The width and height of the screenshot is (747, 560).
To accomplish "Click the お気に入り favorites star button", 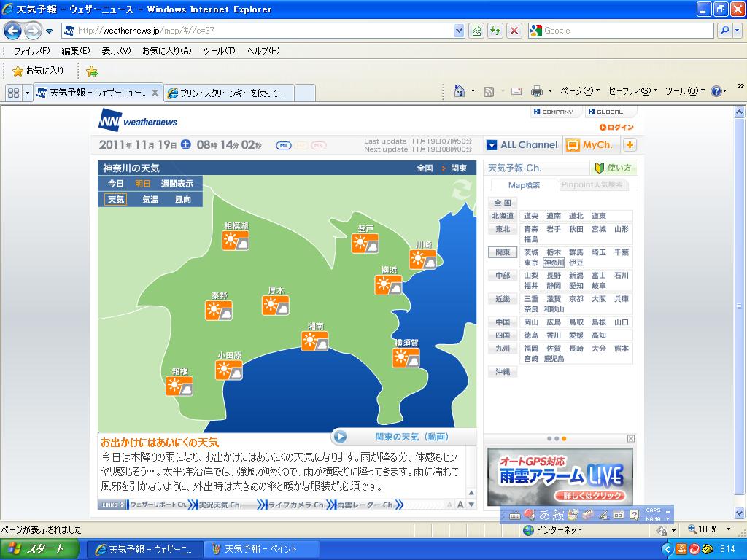I will [x=38, y=71].
